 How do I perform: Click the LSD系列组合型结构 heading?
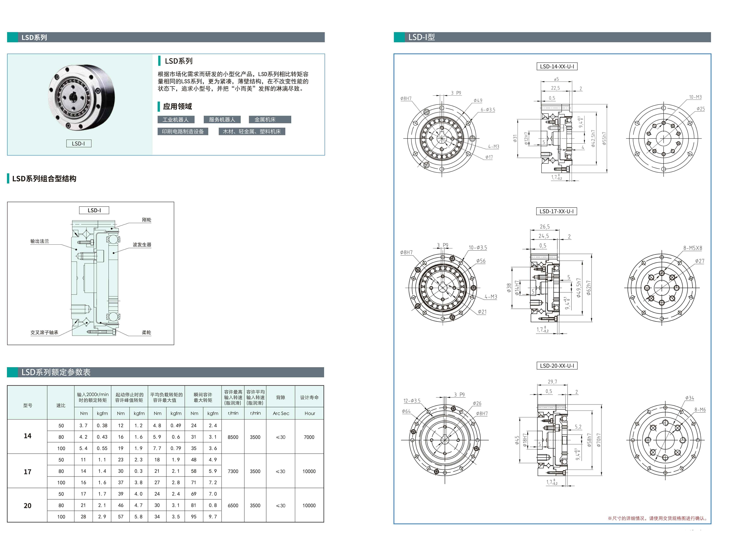(x=44, y=179)
